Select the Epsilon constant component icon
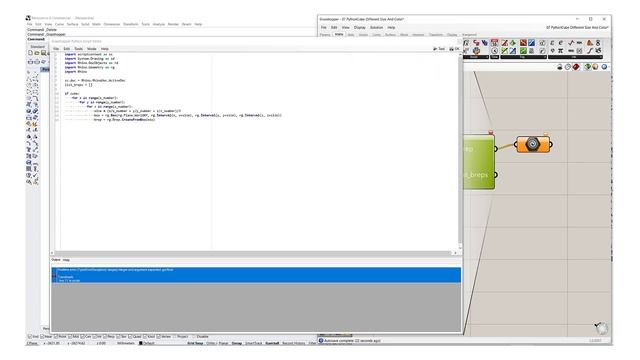640x360 pixels. tap(552, 43)
